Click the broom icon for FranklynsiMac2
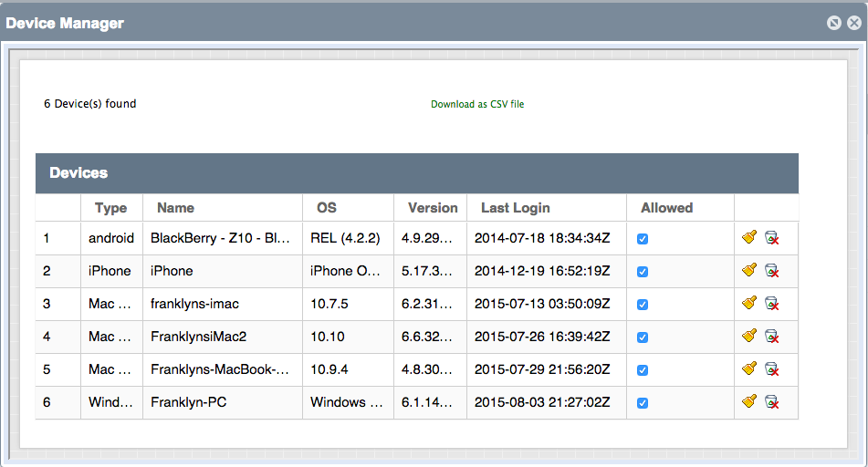This screenshot has width=868, height=467. pyautogui.click(x=749, y=336)
